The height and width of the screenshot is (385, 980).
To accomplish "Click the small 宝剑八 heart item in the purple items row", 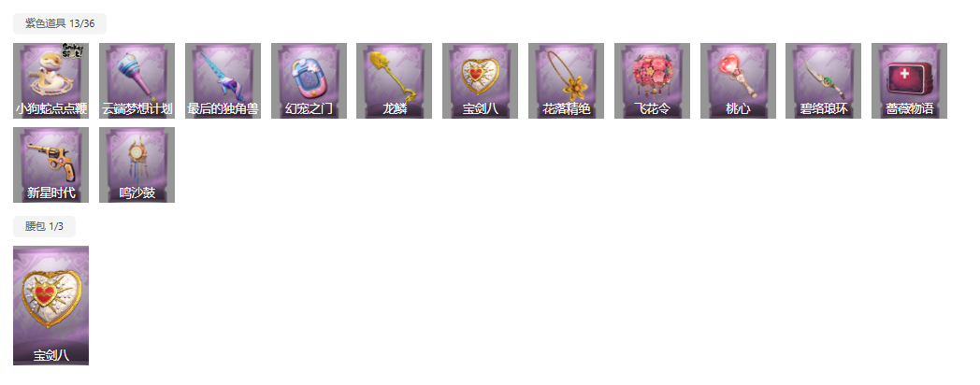I will 480,80.
